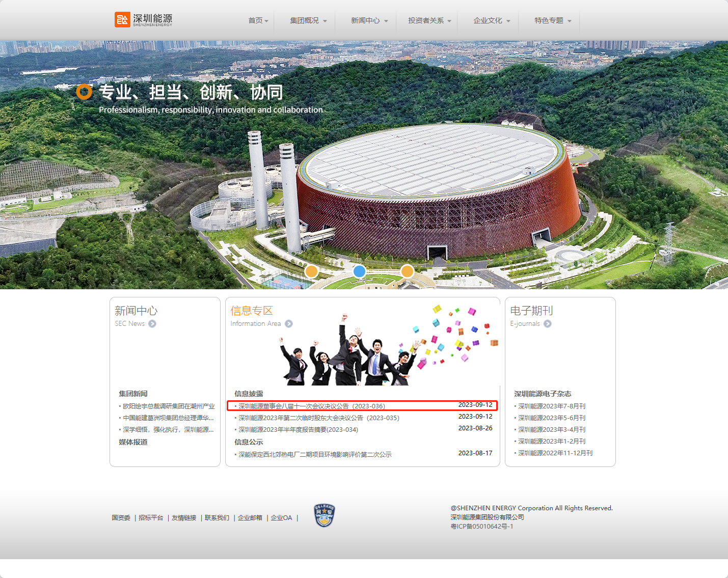Open the 媒体报道 section heading
The width and height of the screenshot is (728, 578).
click(x=133, y=442)
